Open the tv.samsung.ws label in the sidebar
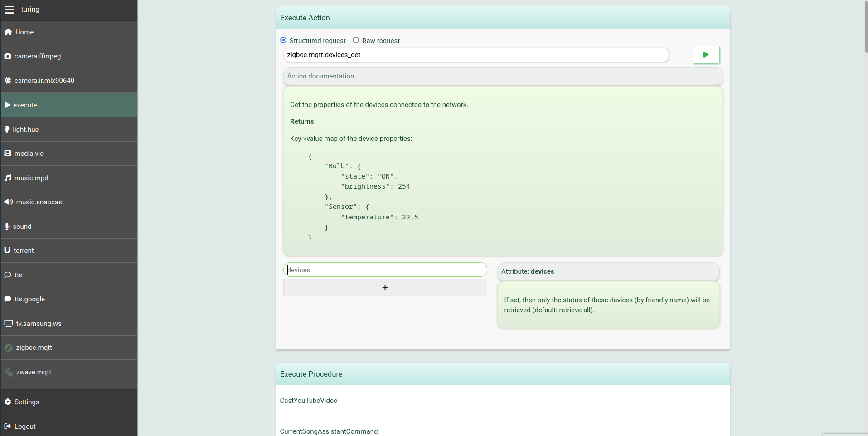Viewport: 868px width, 436px height. 39,324
